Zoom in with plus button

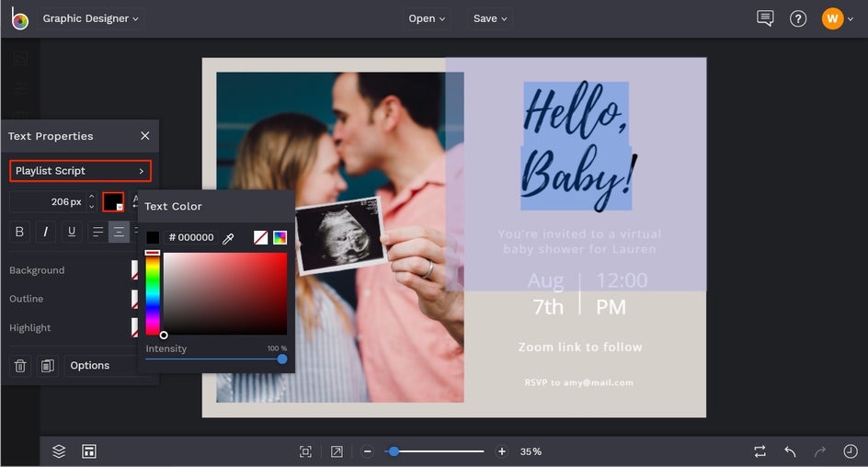[x=501, y=451]
